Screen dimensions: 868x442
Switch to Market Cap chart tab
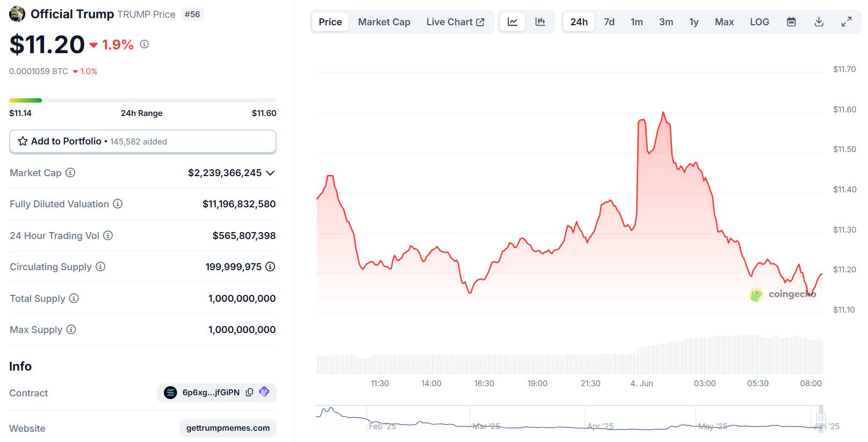point(384,22)
